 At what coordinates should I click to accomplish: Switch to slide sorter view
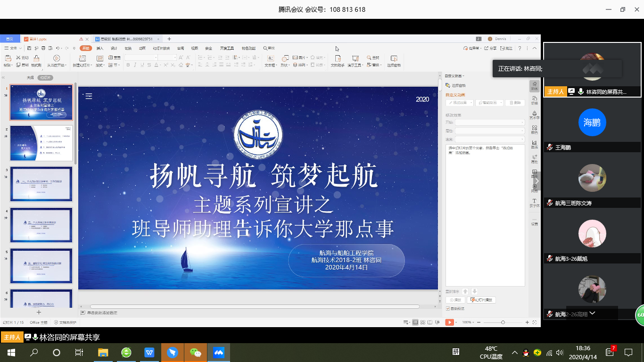422,322
